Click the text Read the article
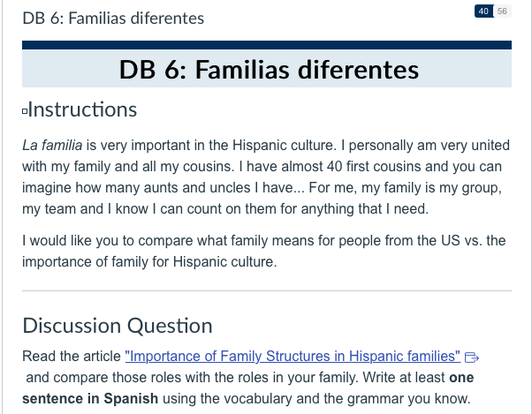 tap(72, 356)
